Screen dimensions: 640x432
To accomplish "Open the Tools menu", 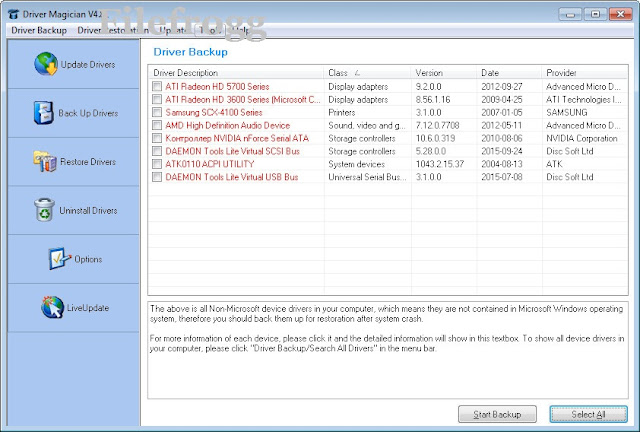I will coord(210,30).
